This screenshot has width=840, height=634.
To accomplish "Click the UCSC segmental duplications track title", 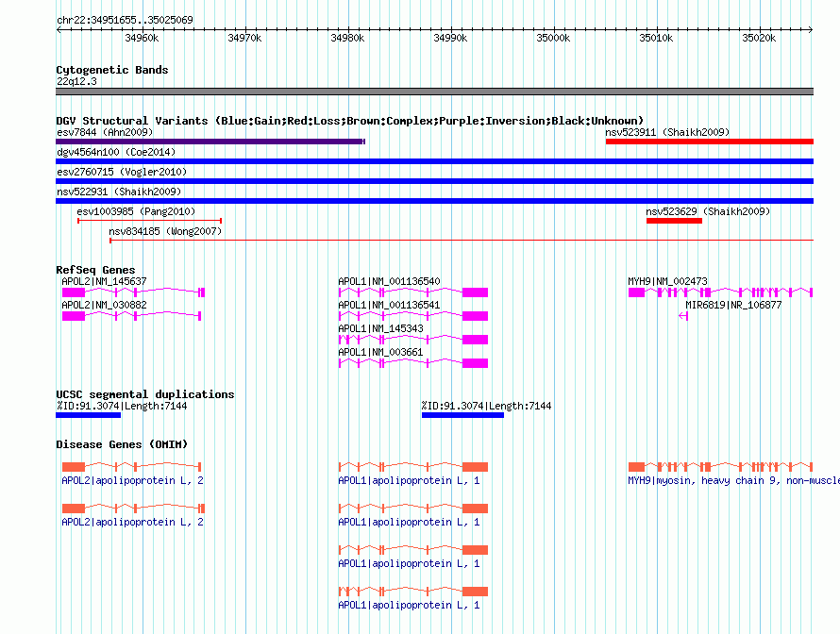I will [145, 394].
